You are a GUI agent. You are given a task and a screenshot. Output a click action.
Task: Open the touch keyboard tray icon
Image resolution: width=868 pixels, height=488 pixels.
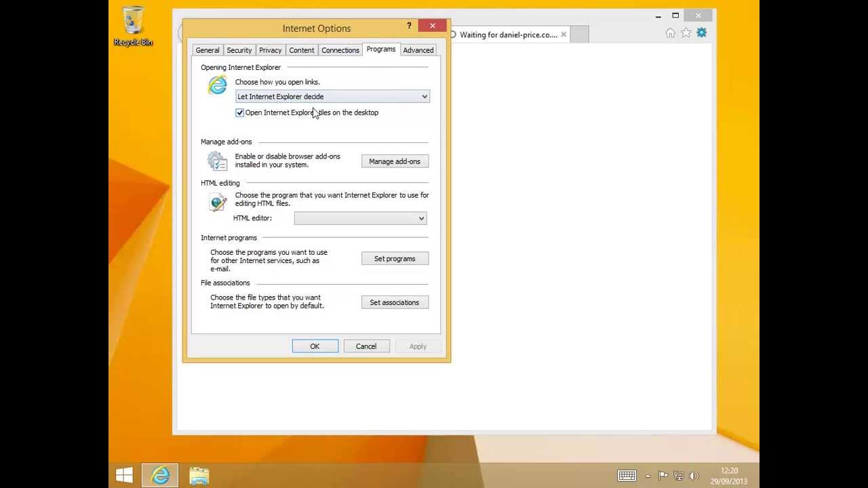click(627, 476)
